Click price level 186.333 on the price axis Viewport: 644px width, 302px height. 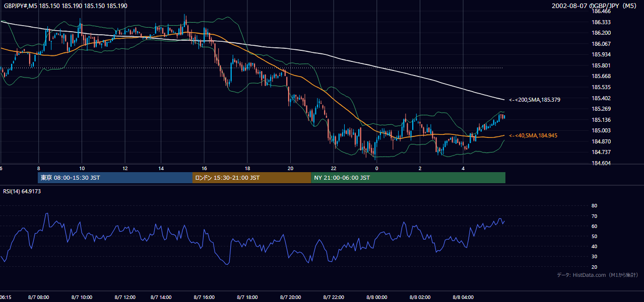click(601, 23)
